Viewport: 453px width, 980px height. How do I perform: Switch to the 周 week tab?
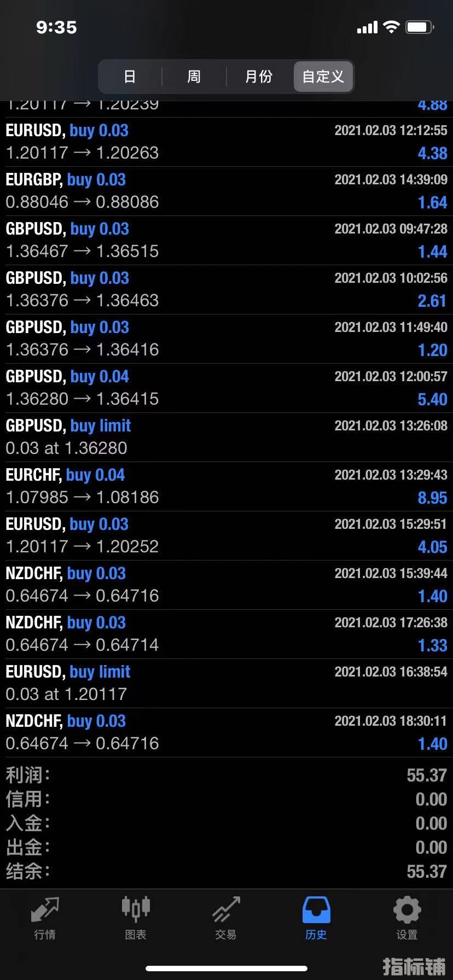click(194, 77)
